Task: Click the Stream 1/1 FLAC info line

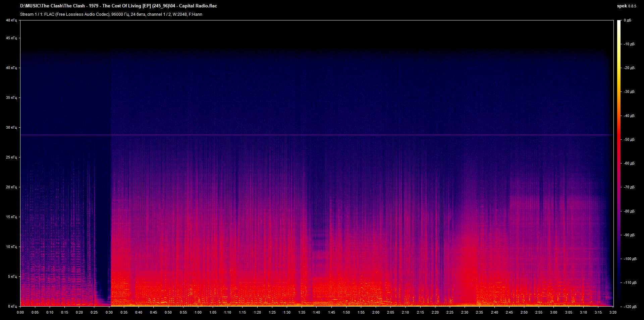Action: [111, 14]
